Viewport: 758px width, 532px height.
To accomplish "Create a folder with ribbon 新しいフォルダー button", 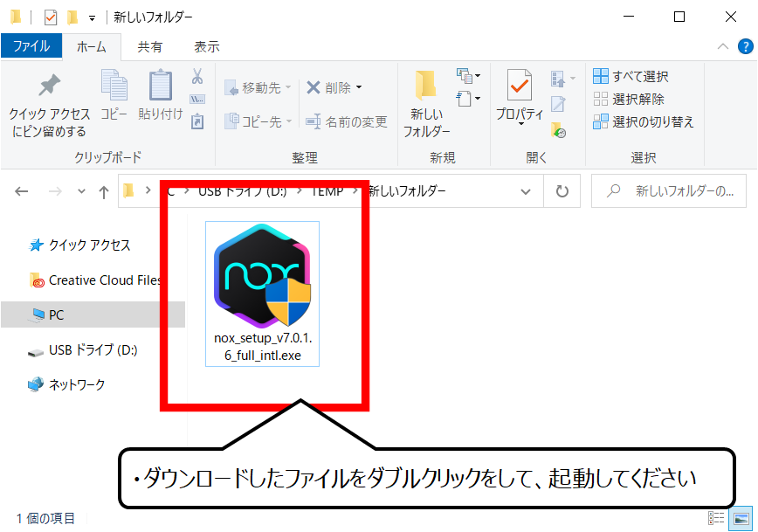I will (426, 103).
